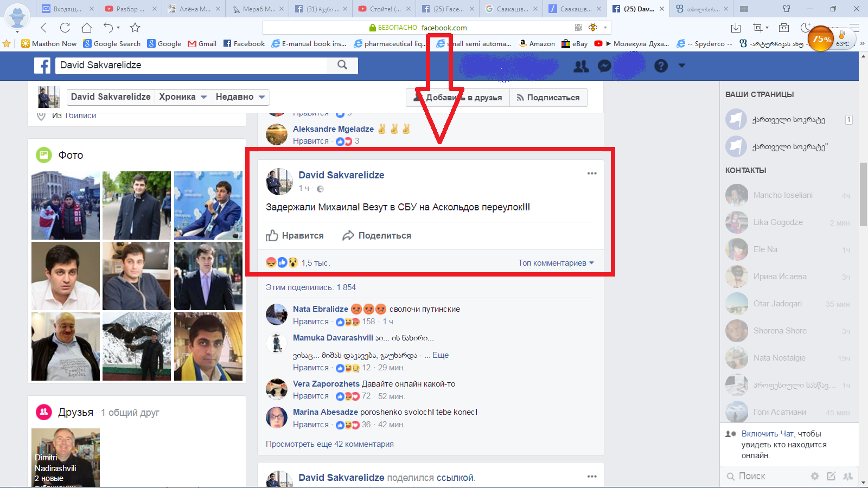View shares count Этим поделились: 1 854
Screen dimensions: 868x488
tap(311, 287)
